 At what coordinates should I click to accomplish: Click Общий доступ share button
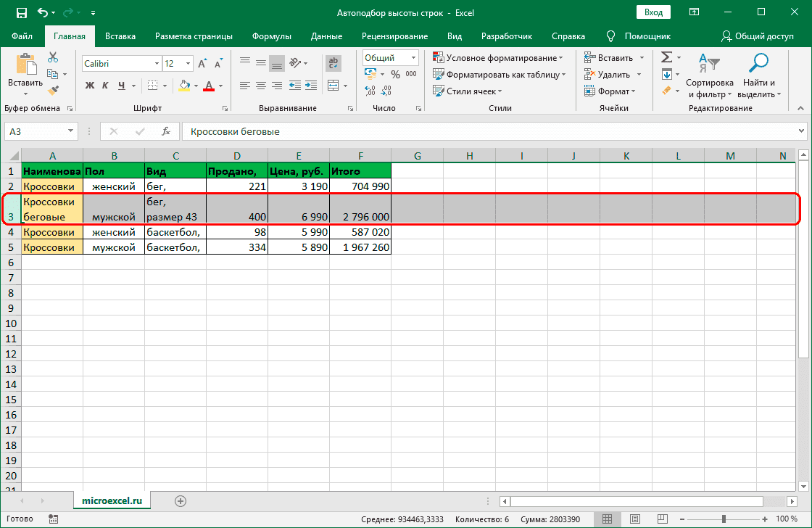point(758,36)
